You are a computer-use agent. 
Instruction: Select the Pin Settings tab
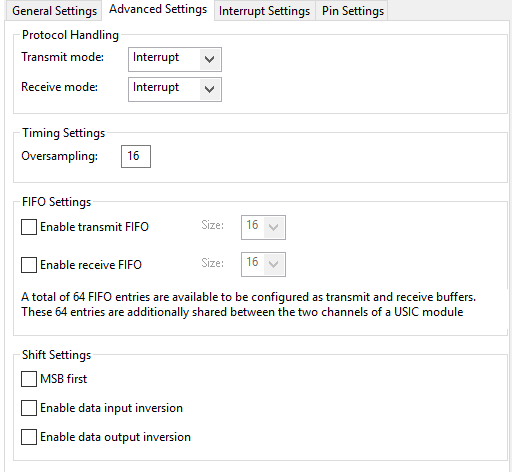pyautogui.click(x=353, y=11)
